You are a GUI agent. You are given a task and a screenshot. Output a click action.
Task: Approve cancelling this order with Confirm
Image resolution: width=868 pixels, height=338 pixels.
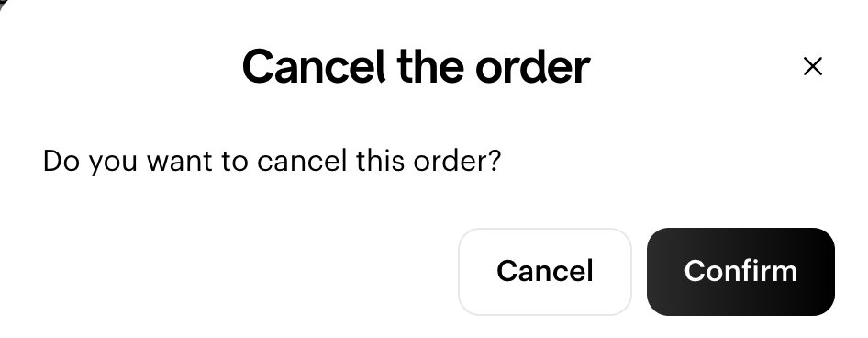[x=740, y=272]
